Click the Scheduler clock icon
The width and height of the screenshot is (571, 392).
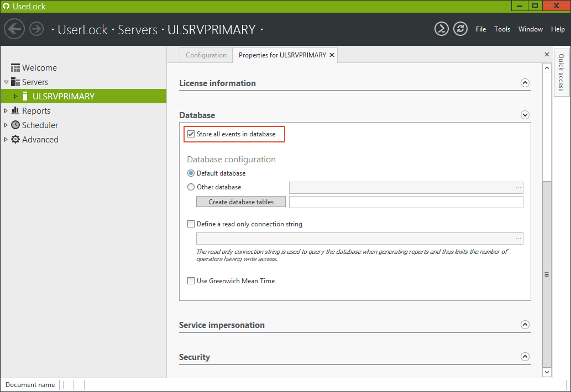15,125
